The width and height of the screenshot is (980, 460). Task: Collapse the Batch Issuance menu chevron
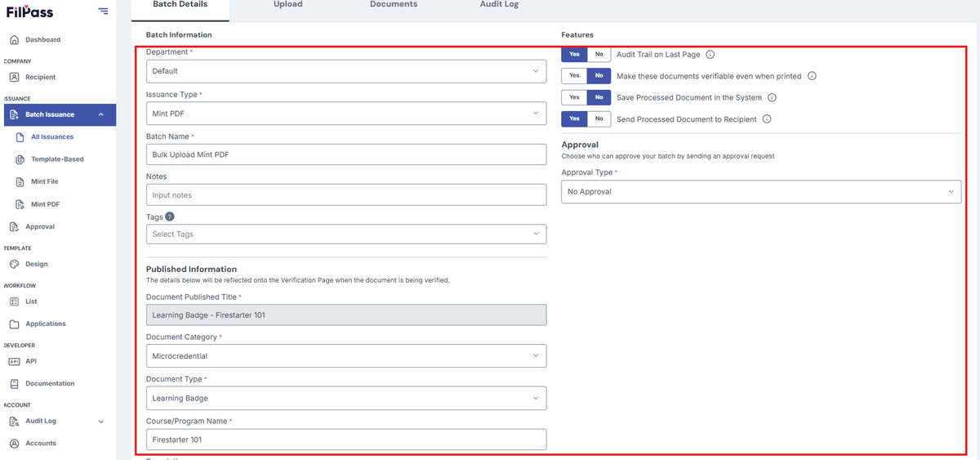[x=101, y=114]
